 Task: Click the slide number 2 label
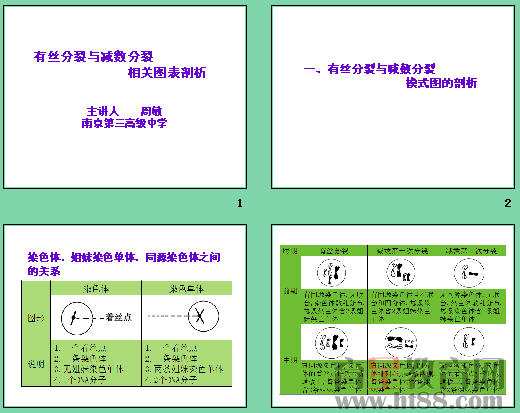(x=507, y=203)
